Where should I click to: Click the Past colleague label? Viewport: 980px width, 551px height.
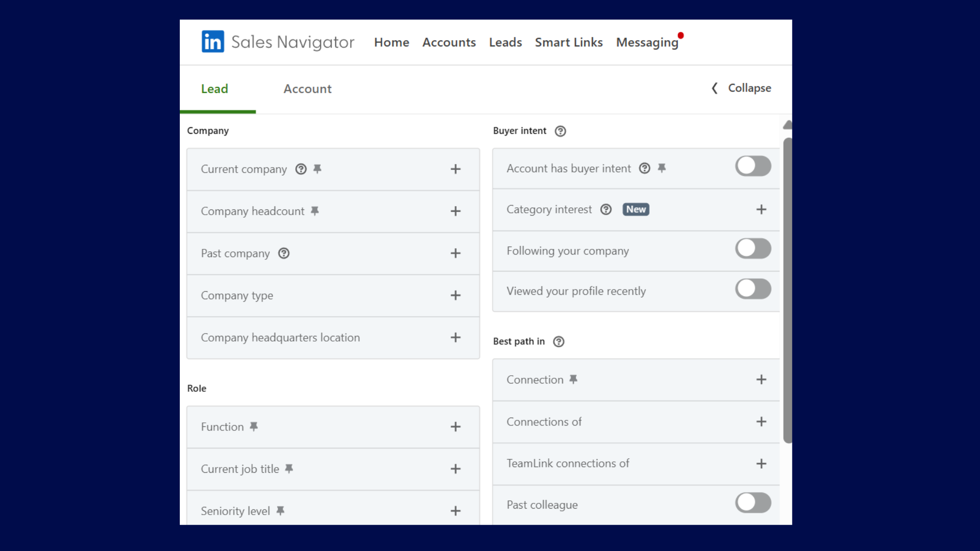coord(542,505)
